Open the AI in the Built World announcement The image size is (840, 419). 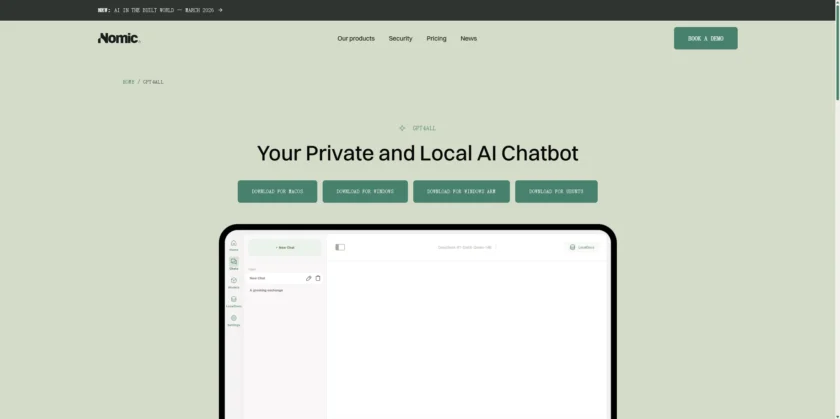pyautogui.click(x=160, y=10)
